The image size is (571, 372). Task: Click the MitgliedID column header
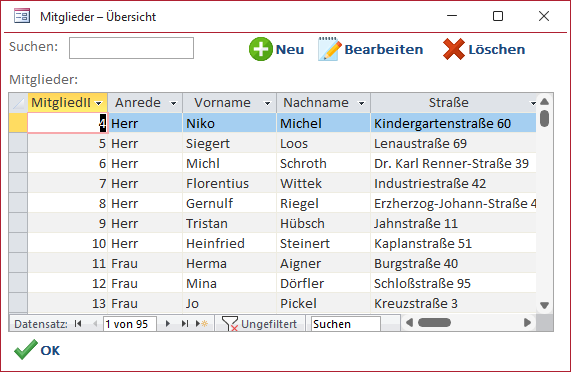pyautogui.click(x=67, y=103)
